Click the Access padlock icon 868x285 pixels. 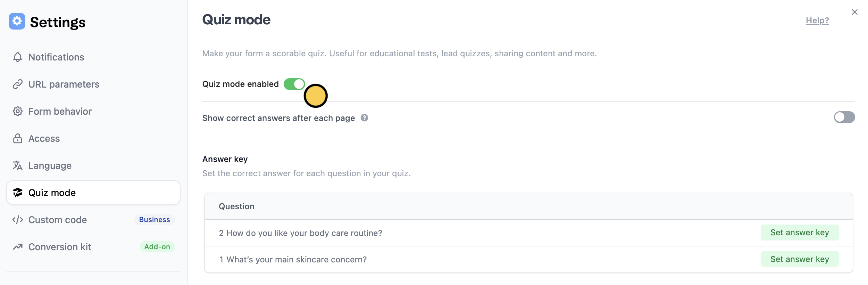(x=18, y=138)
